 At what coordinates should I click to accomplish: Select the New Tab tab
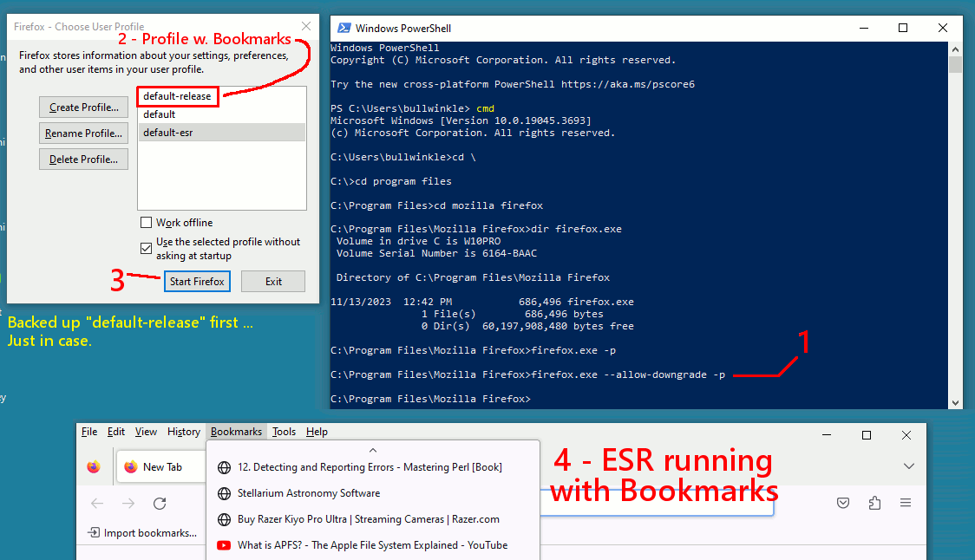161,466
